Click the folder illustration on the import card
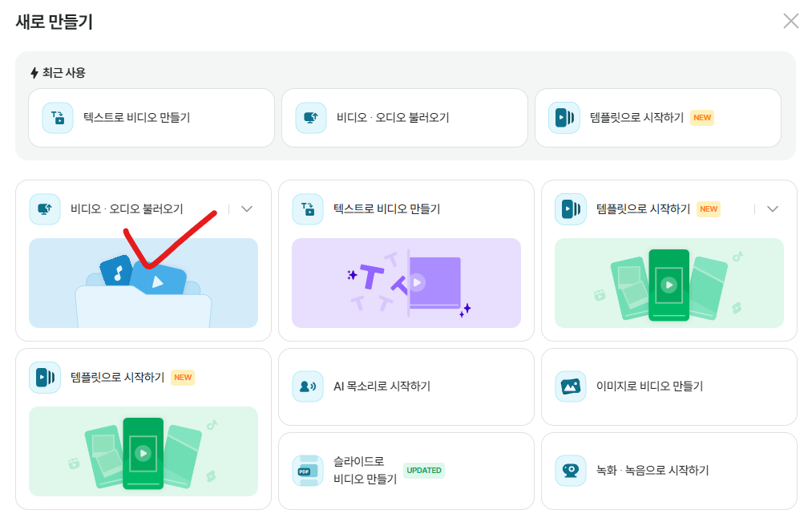This screenshot has height=526, width=812. coord(143,283)
